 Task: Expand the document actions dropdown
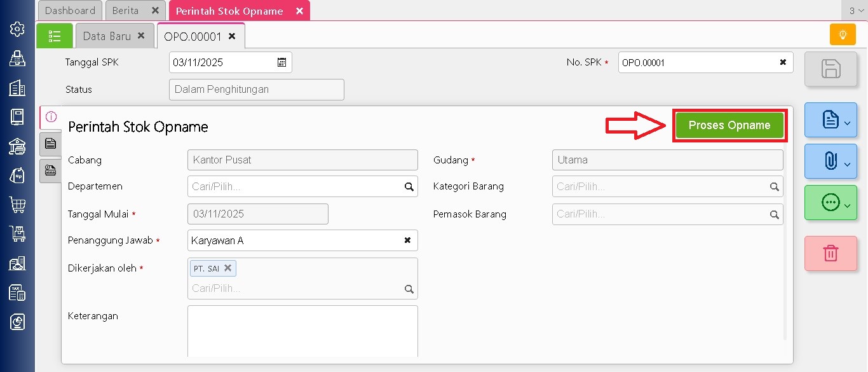(x=831, y=120)
